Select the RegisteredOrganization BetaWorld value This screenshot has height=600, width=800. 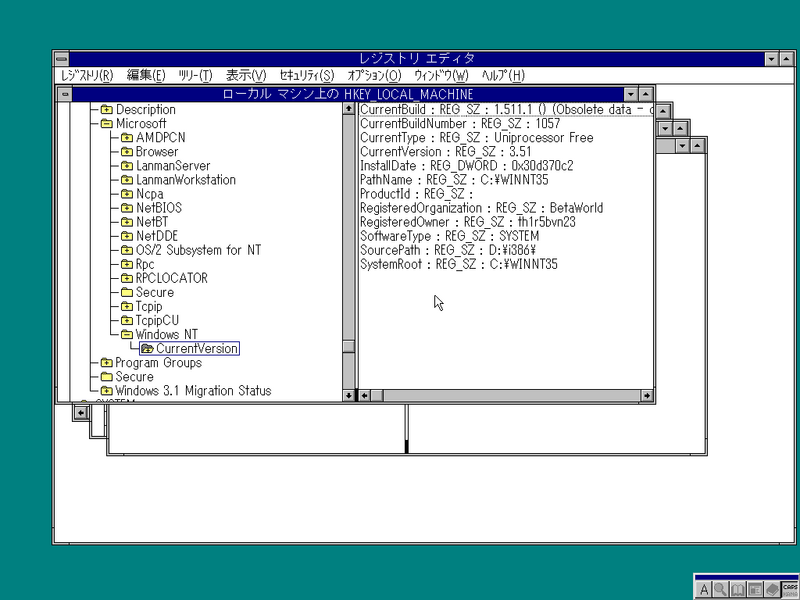[x=482, y=208]
